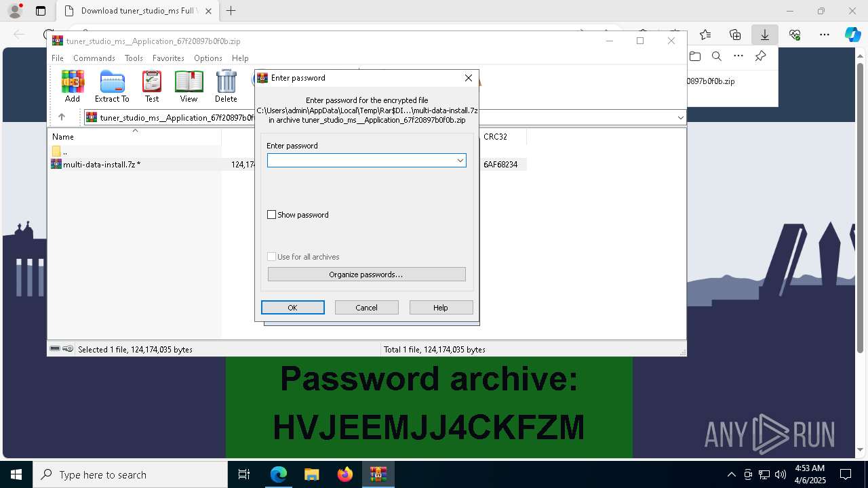
Task: Click the drive icon in WinRAR status bar
Action: [x=56, y=349]
